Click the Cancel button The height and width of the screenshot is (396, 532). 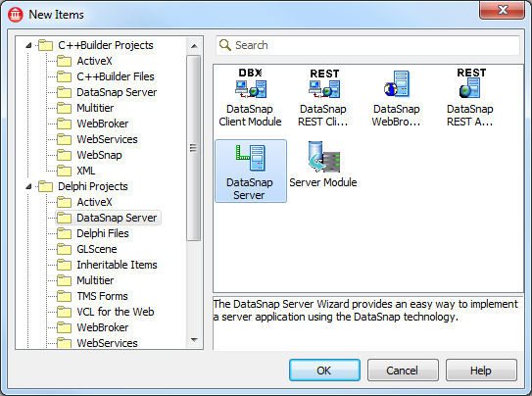(403, 371)
